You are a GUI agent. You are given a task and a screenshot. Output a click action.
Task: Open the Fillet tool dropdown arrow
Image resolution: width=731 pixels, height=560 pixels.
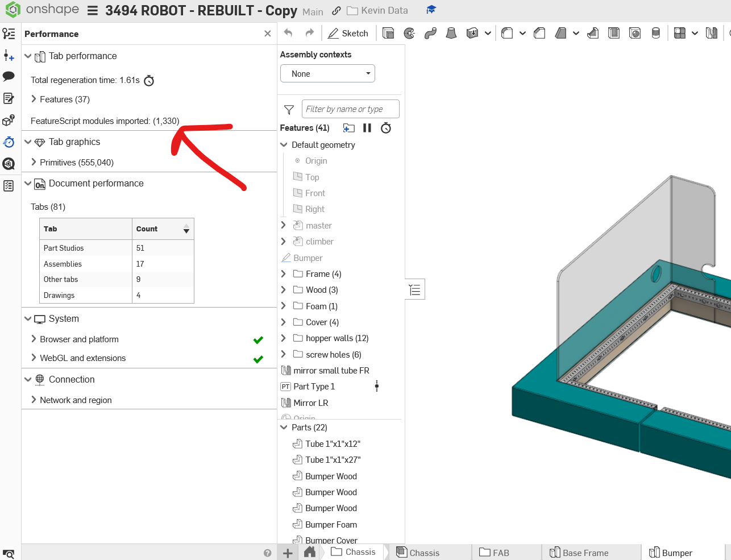tap(522, 34)
